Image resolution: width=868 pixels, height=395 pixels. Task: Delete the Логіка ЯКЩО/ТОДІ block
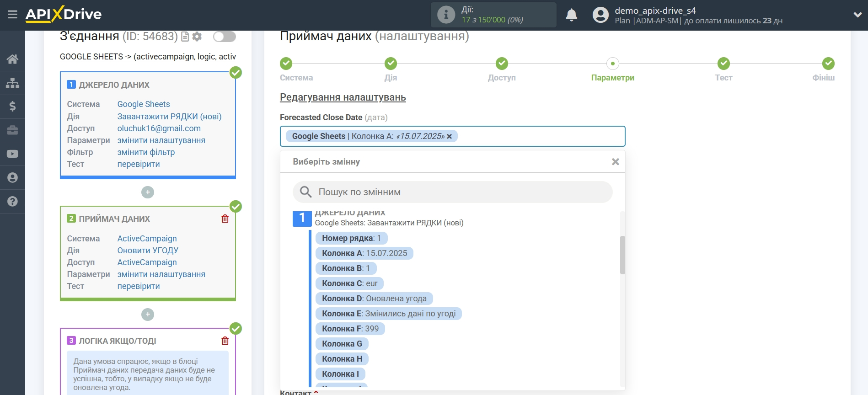pos(225,341)
